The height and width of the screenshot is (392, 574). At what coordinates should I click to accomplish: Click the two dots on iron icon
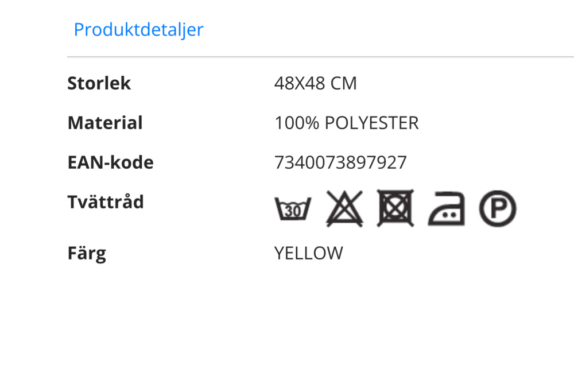pyautogui.click(x=449, y=215)
